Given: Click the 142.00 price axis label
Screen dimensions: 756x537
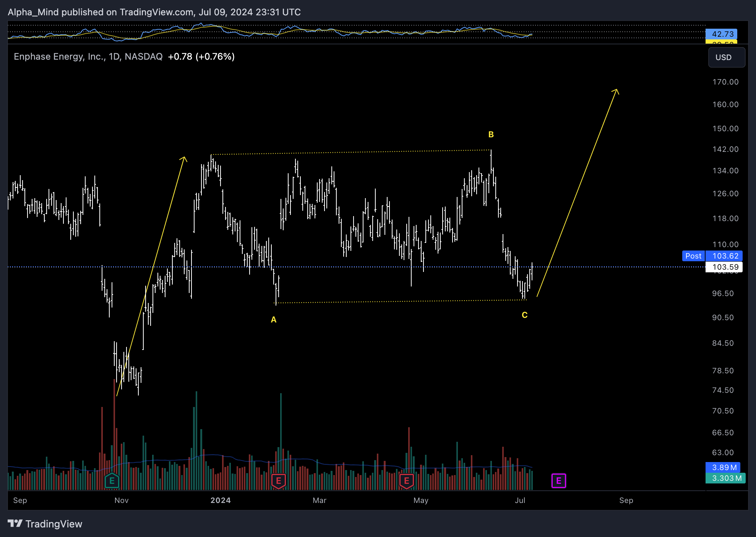Looking at the screenshot, I should [x=725, y=149].
